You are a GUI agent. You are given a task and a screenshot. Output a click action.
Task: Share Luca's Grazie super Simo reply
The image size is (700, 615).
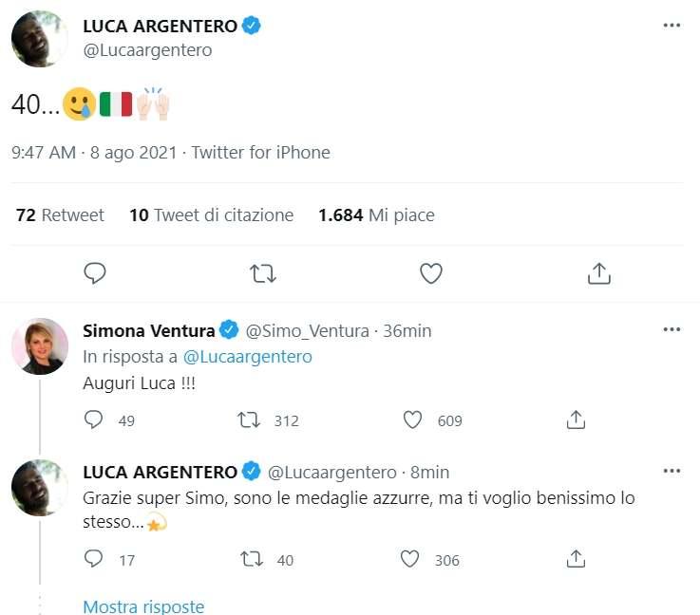coord(575,560)
